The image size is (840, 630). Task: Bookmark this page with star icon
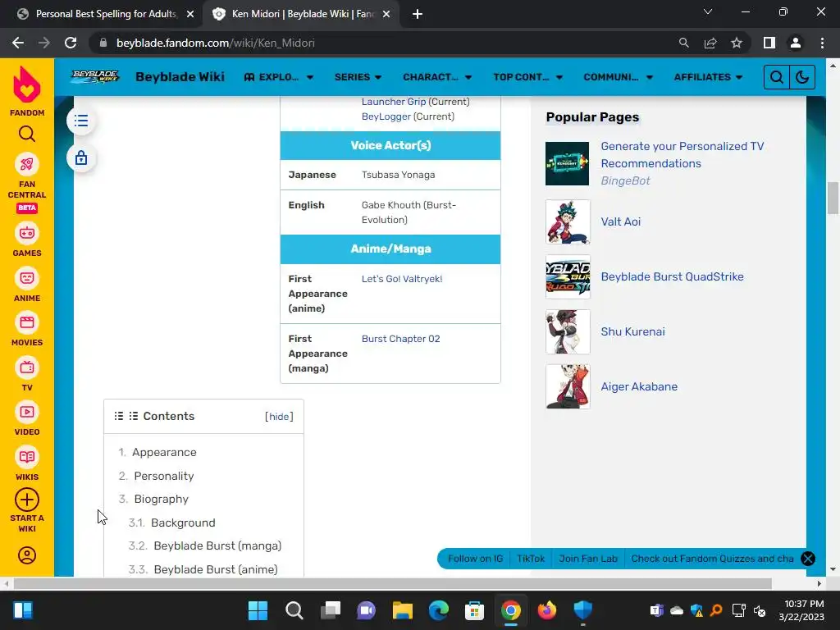click(737, 43)
